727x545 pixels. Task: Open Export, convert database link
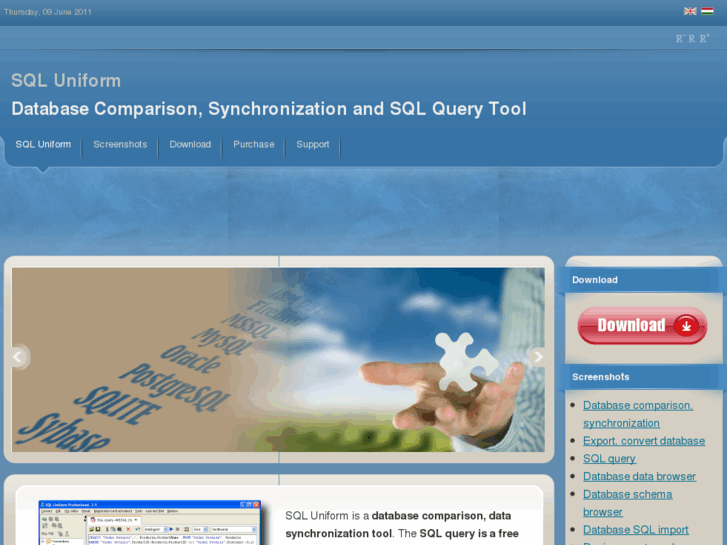pos(644,441)
